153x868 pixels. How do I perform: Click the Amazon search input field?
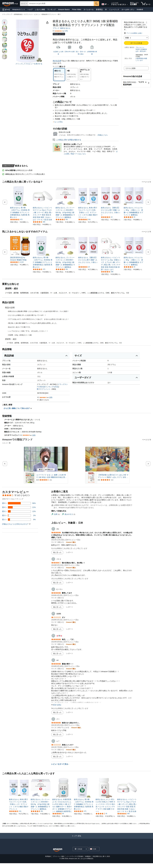pyautogui.click(x=61, y=4)
